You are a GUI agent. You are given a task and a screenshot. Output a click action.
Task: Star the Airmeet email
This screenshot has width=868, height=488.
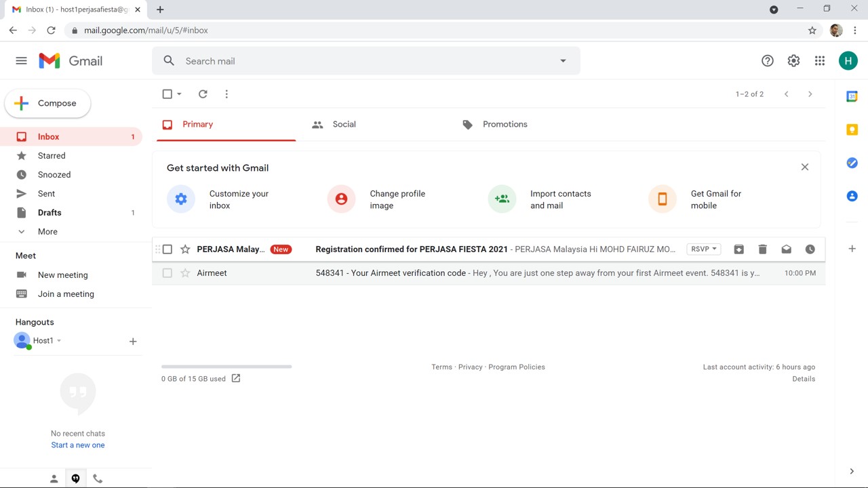(x=185, y=273)
